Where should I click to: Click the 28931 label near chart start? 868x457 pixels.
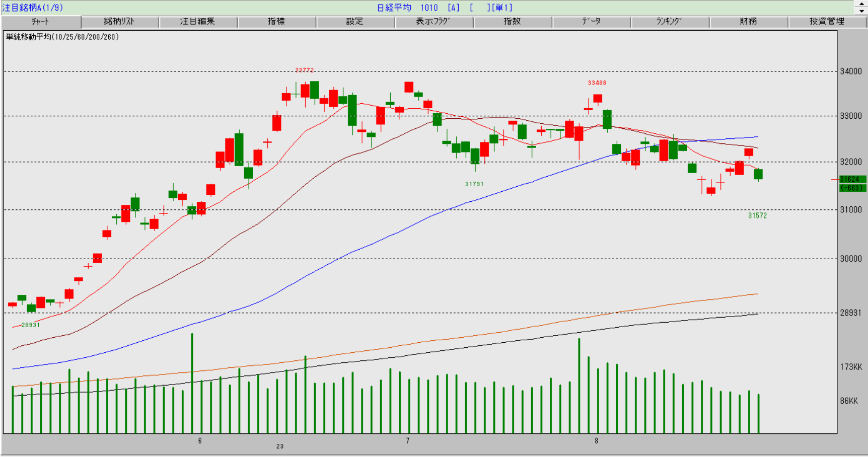coord(31,325)
